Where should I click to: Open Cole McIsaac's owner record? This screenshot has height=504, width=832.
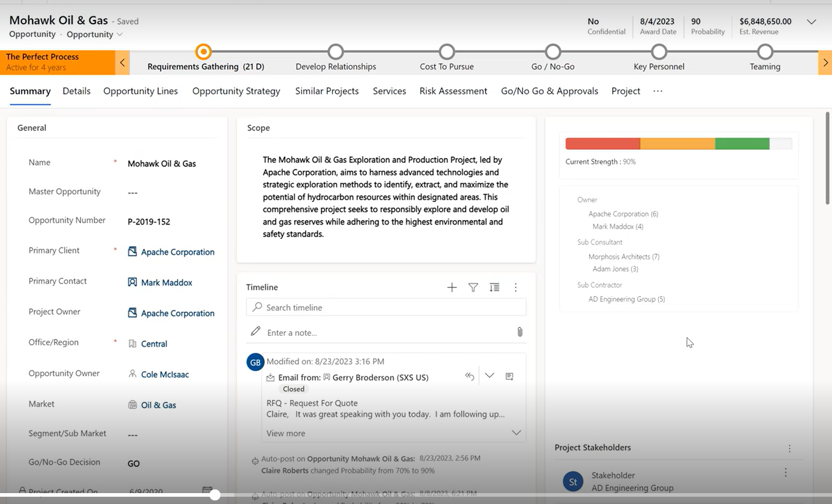pyautogui.click(x=164, y=374)
